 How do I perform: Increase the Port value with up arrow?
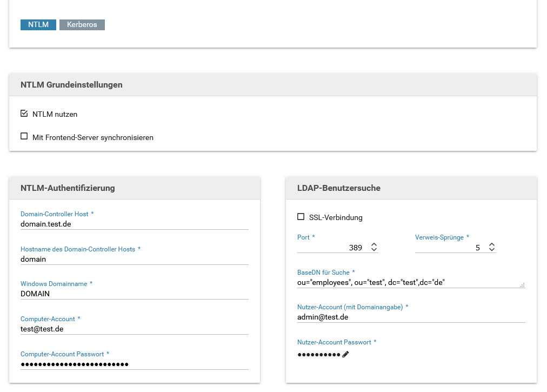[373, 244]
